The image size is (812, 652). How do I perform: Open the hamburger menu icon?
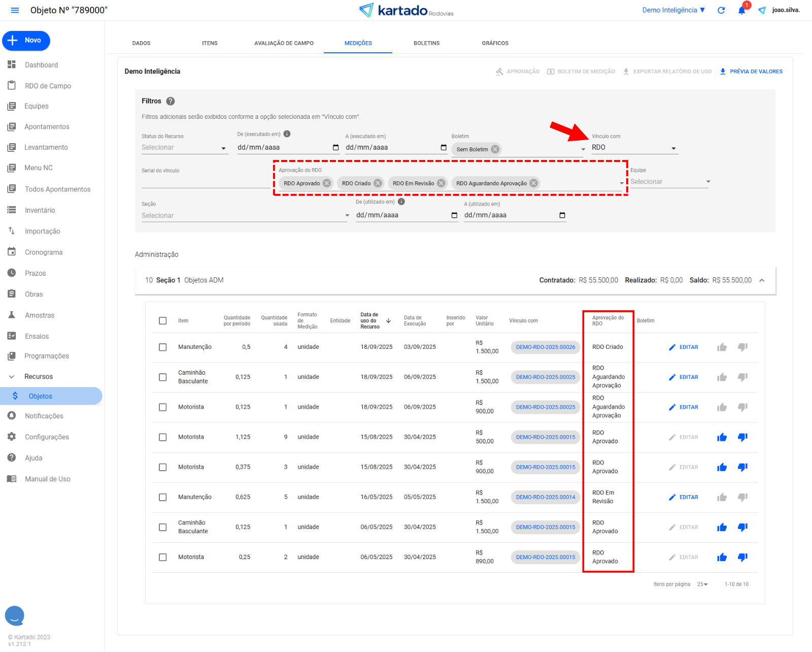(15, 10)
